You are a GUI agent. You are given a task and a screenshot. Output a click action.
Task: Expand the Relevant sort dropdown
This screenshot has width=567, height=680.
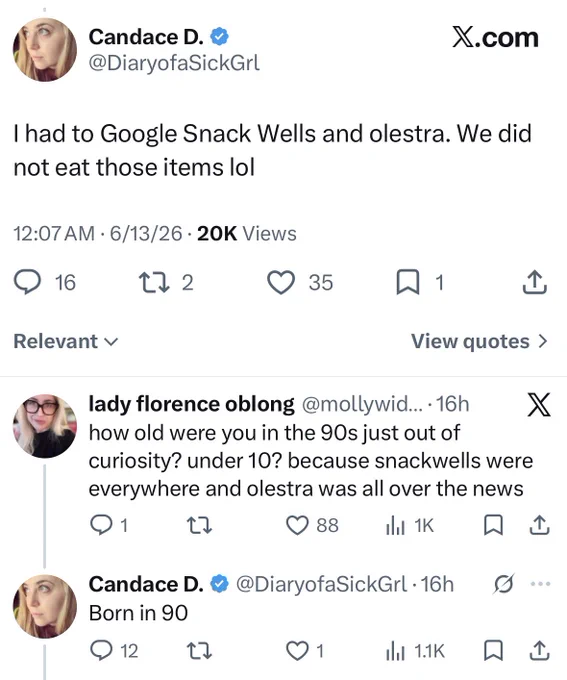click(x=66, y=341)
